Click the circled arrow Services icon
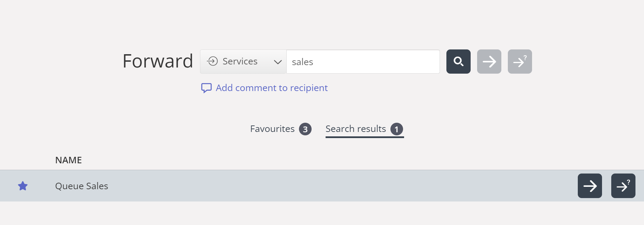The width and height of the screenshot is (644, 225). 212,61
